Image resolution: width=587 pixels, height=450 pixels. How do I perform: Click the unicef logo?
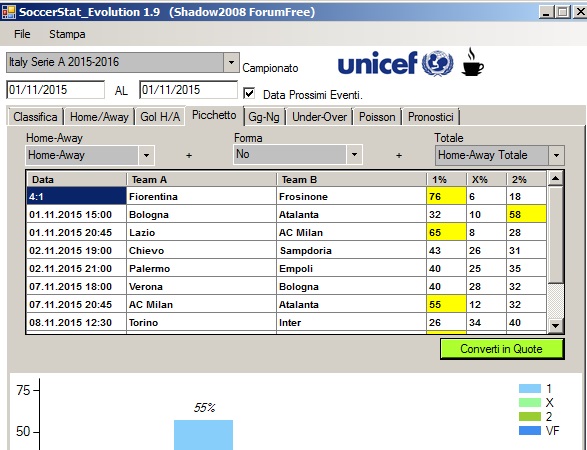pos(395,63)
